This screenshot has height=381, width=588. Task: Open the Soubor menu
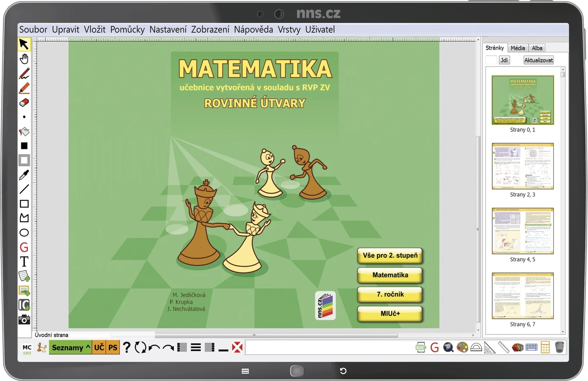coord(33,30)
